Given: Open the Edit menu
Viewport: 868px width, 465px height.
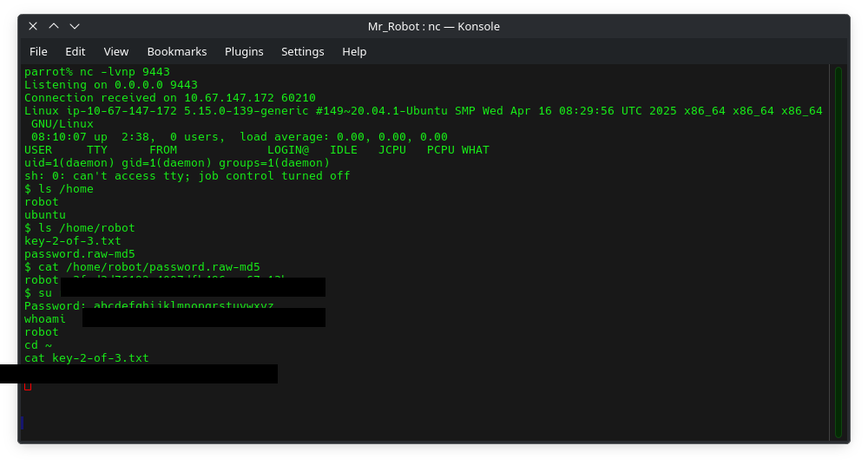Looking at the screenshot, I should (x=76, y=51).
